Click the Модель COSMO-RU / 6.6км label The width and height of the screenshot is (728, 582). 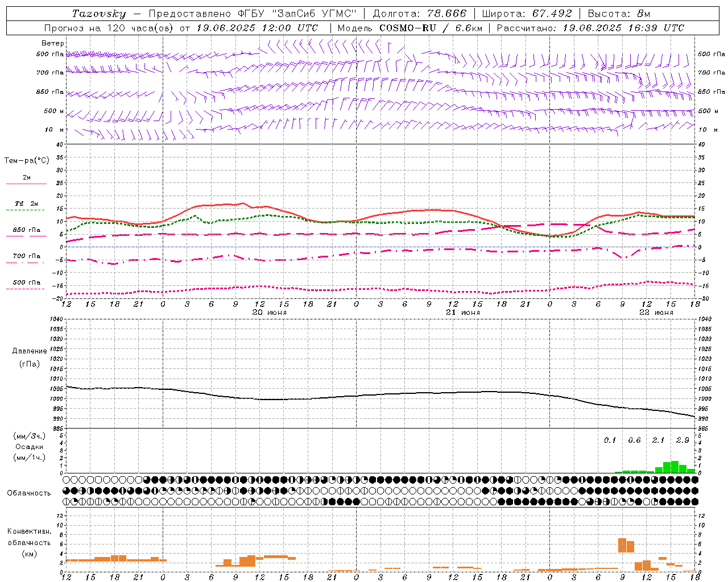tap(409, 28)
